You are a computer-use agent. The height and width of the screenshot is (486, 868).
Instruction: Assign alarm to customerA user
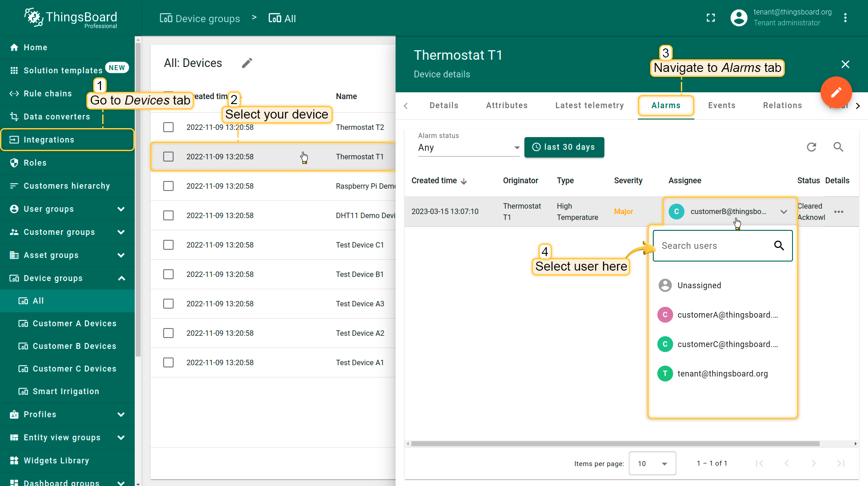pos(722,315)
